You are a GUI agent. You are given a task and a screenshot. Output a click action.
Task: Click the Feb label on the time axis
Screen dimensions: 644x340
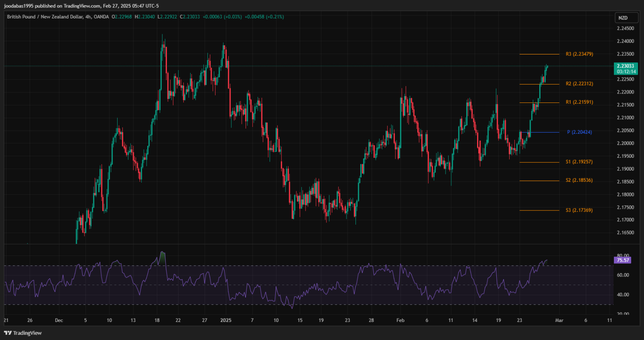(x=400, y=320)
